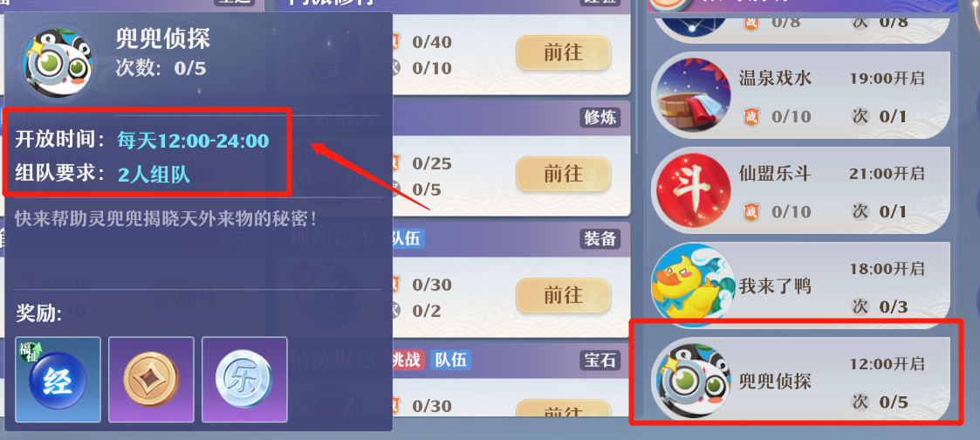Click the 战 badge under 温泉戏水

coord(751,116)
